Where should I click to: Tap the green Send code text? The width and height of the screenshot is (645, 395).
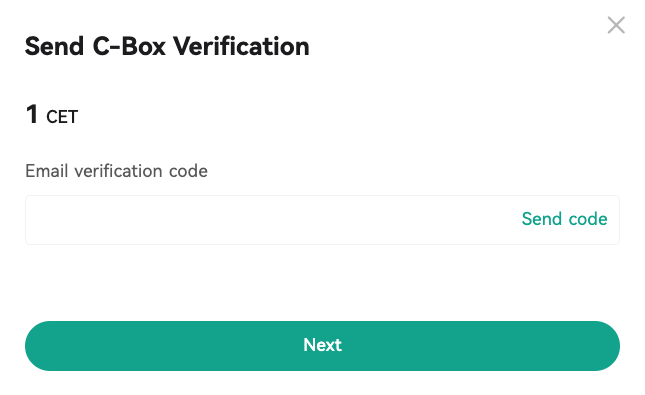pos(564,219)
